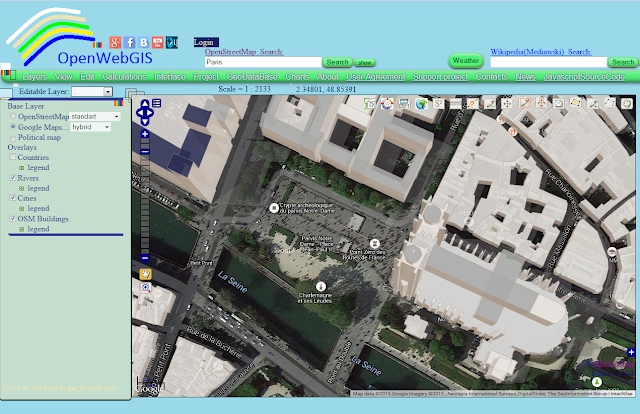Open the Editable Layer dropdown
Image resolution: width=640 pixels, height=414 pixels.
(x=92, y=91)
